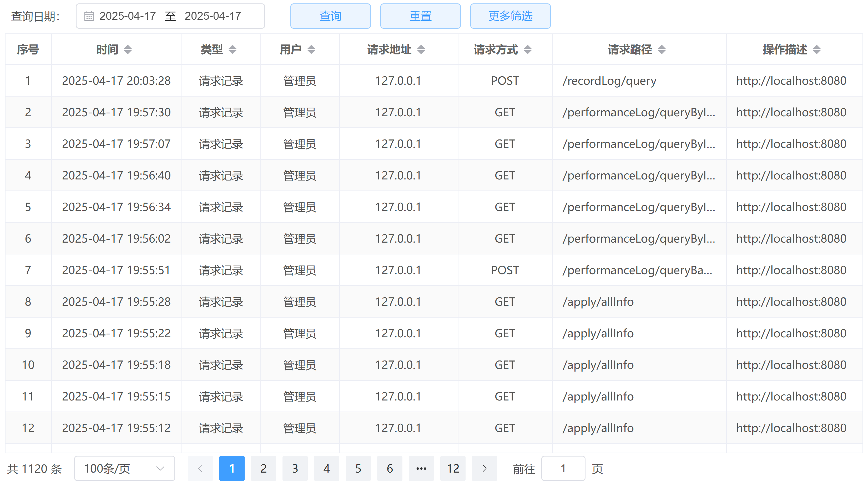Open start date 2025-04-17 picker field

tap(127, 16)
